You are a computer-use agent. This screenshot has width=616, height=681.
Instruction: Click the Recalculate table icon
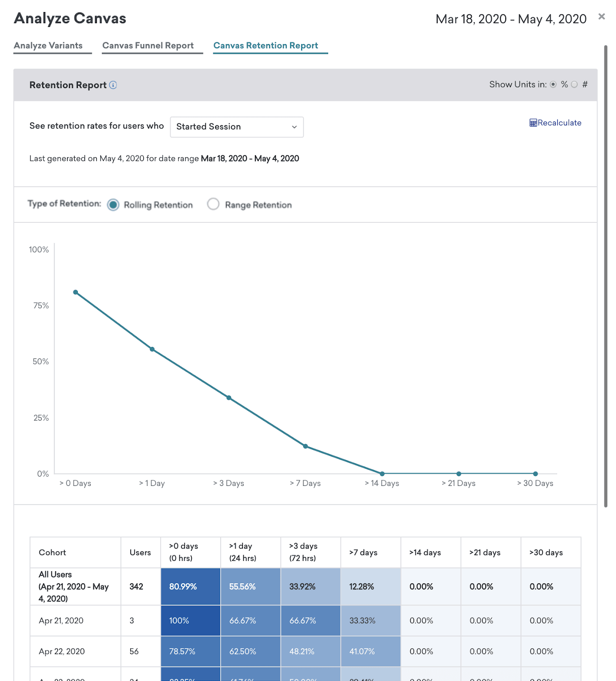pos(533,123)
